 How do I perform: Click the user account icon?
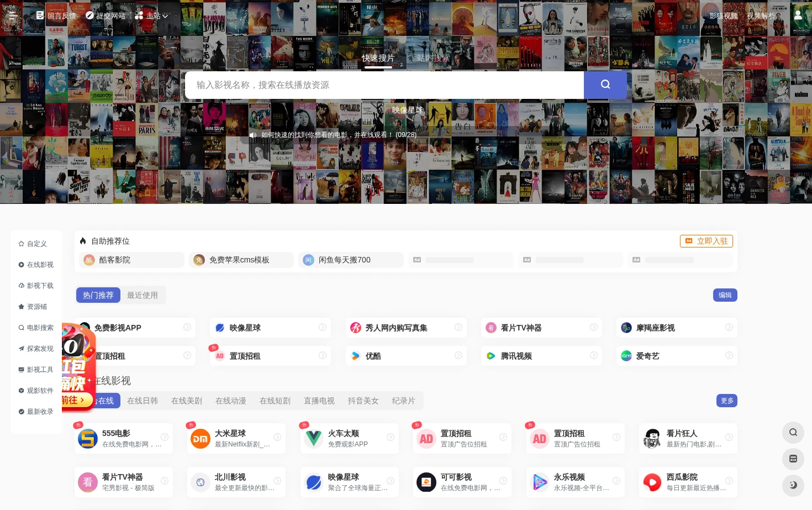point(798,15)
